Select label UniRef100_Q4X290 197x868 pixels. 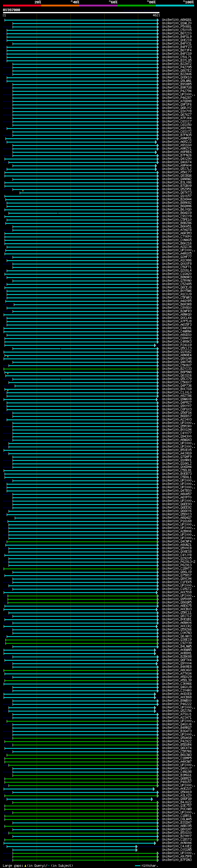[177, 159]
